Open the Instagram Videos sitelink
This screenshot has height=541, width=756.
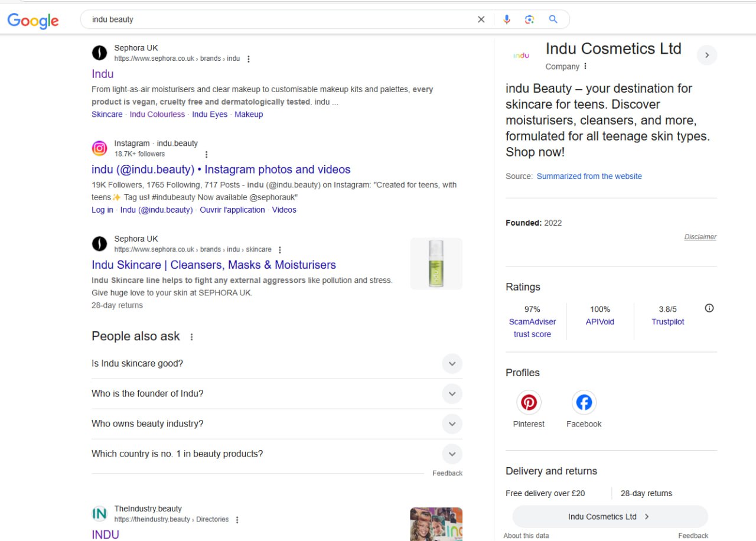284,210
